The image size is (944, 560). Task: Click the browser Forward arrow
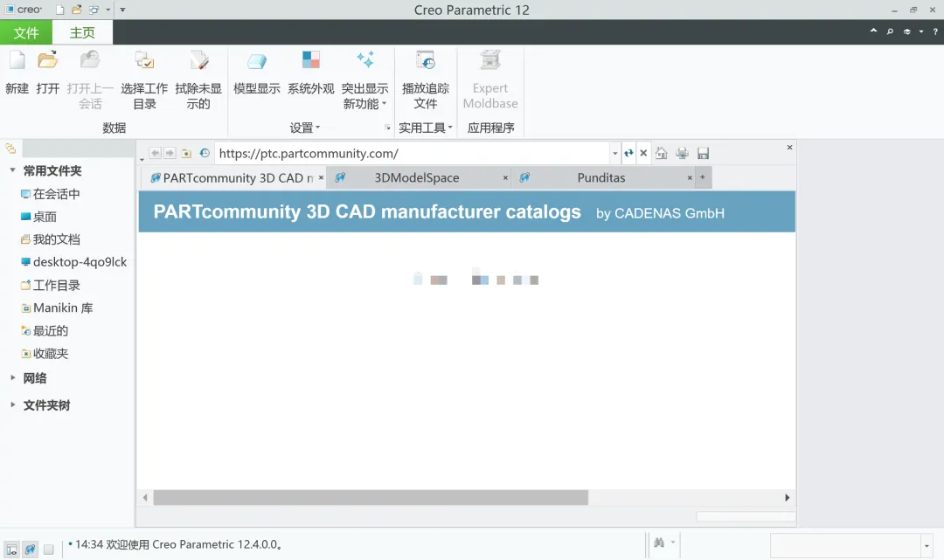[x=170, y=154]
